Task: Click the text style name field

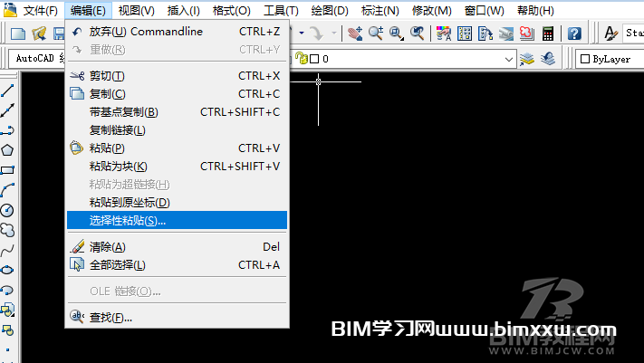Action: click(633, 33)
